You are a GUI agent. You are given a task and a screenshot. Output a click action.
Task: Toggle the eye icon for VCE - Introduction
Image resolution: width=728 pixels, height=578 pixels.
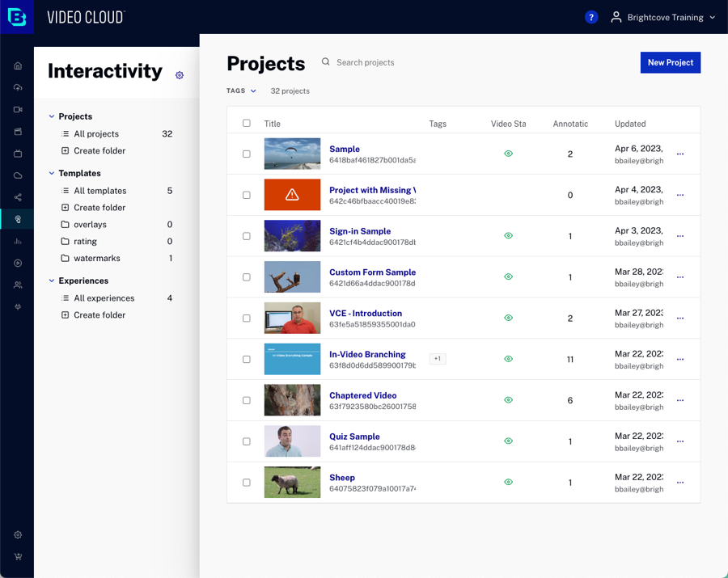[508, 318]
